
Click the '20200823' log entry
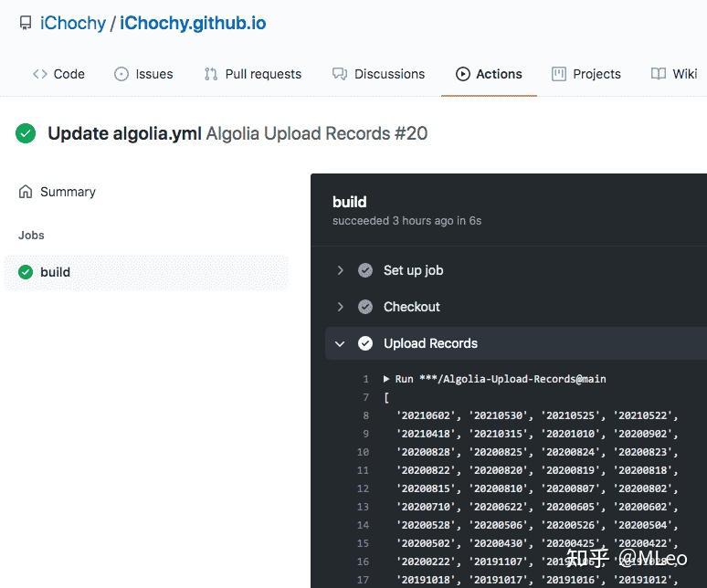tap(642, 452)
